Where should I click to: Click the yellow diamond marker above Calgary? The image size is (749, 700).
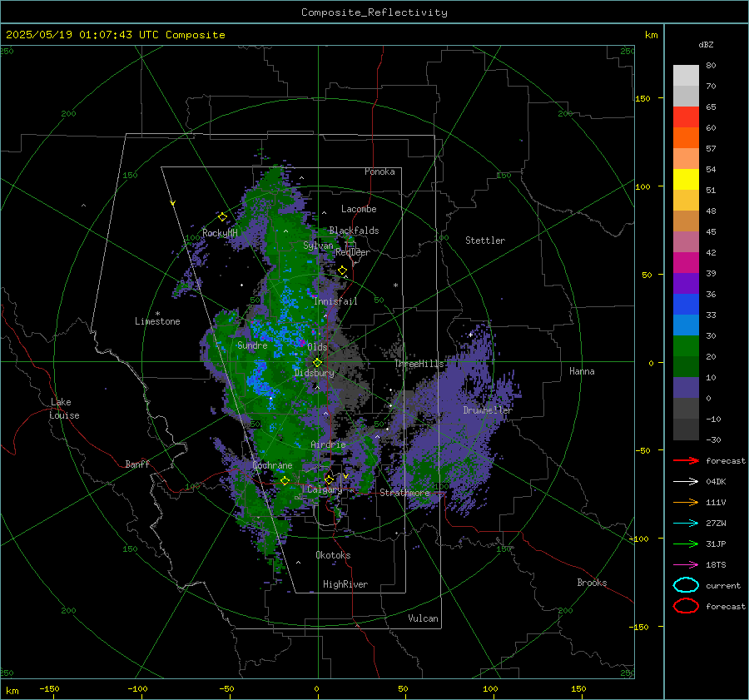tap(329, 479)
